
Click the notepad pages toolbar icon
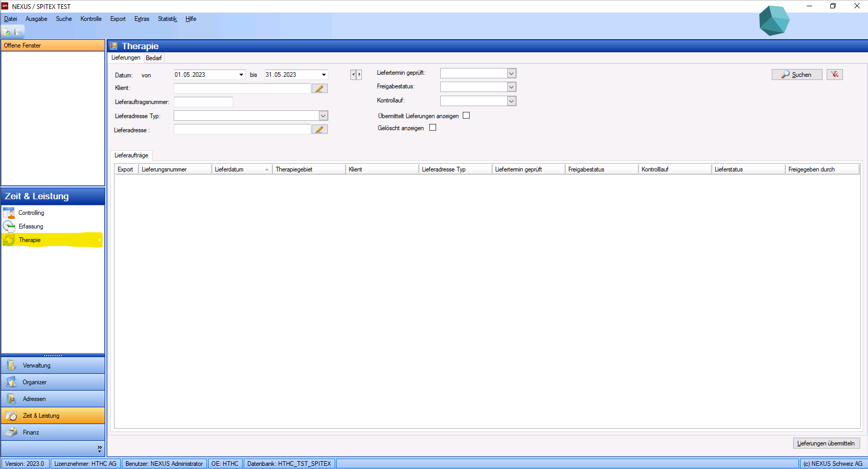click(x=18, y=32)
